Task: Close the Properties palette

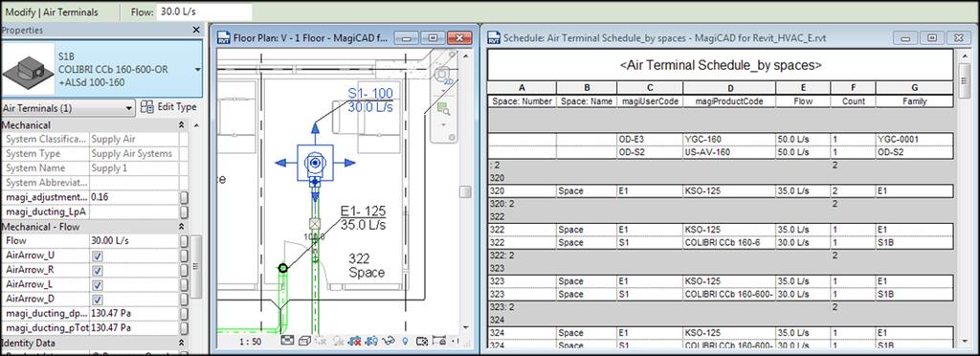Action: [196, 30]
